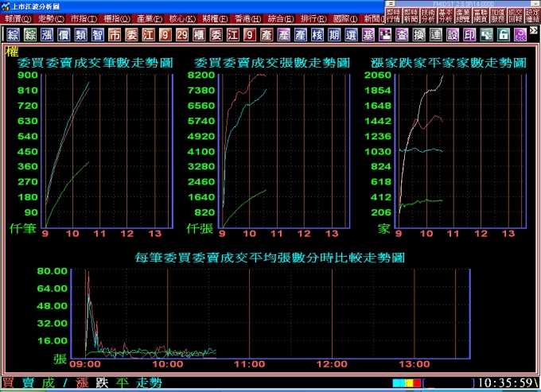
Task: Click the 買賣成/漲跌平走勢 status text
Action: [x=82, y=383]
